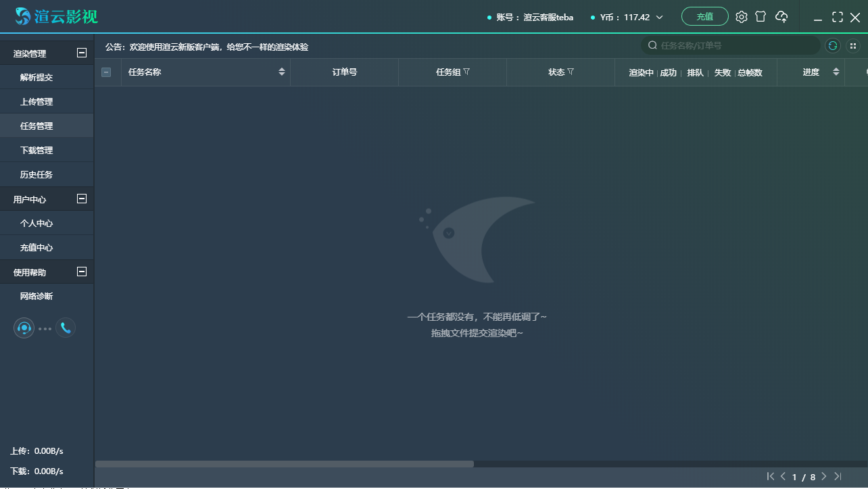Screen dimensions: 868x489
Task: Collapse the 用户中心 section
Action: (x=82, y=199)
